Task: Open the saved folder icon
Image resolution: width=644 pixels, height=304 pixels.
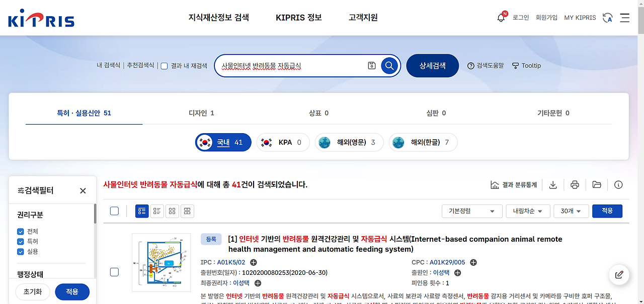Action: tap(597, 185)
